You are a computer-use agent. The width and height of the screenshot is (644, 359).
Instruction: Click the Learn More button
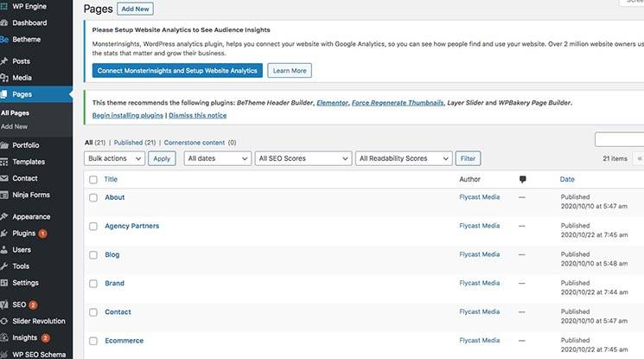290,70
